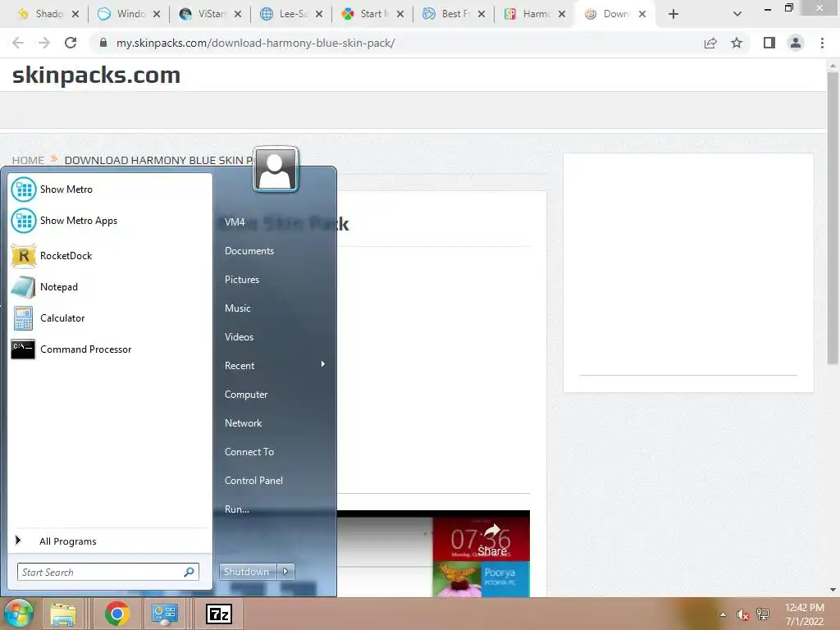This screenshot has height=630, width=840.
Task: Click the scrollbar down arrow
Action: coord(833,591)
